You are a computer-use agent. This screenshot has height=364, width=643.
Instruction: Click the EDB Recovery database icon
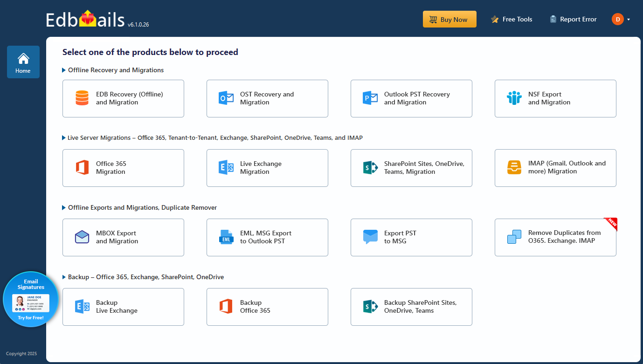tap(82, 98)
